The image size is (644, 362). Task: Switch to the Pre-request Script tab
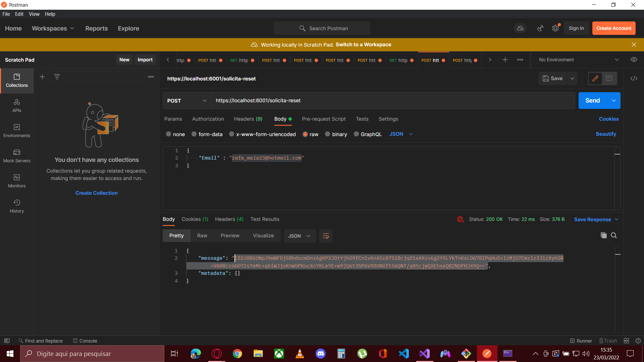(x=324, y=119)
